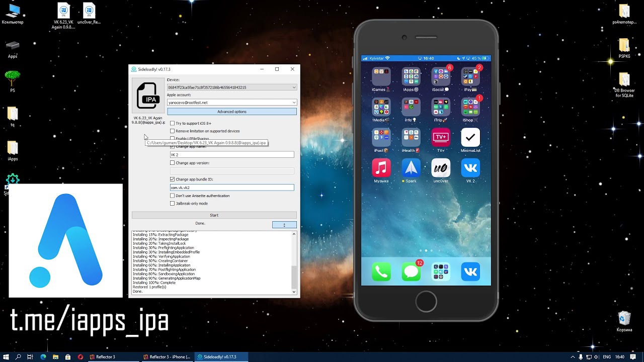Uncheck the Change app name checkbox

(x=172, y=147)
